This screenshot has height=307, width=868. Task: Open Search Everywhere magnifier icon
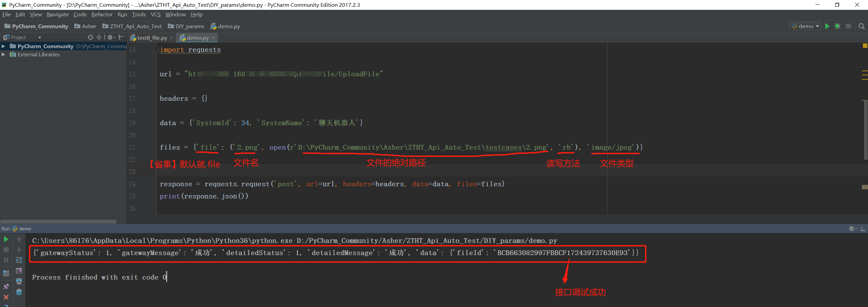[x=862, y=26]
